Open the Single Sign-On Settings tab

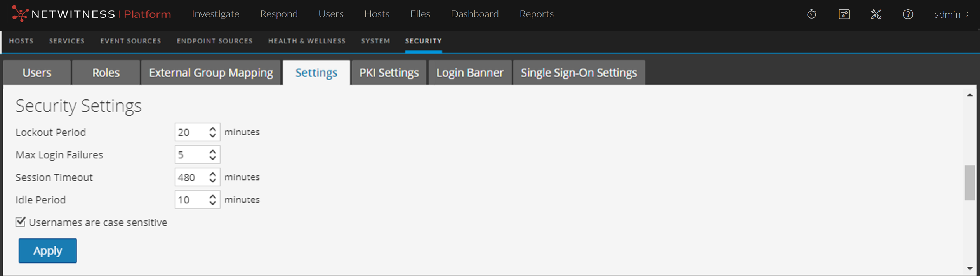click(579, 73)
